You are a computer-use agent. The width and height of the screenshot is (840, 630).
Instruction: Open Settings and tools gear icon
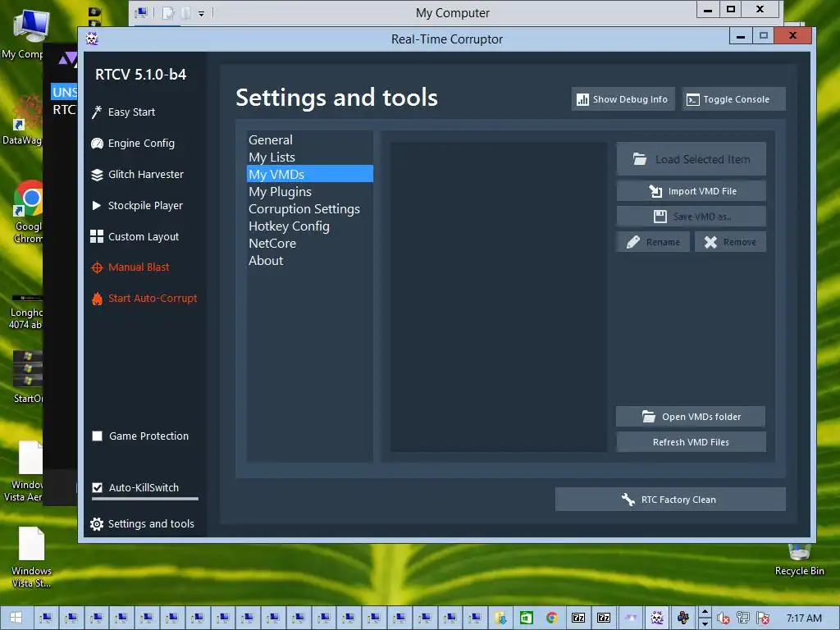97,524
